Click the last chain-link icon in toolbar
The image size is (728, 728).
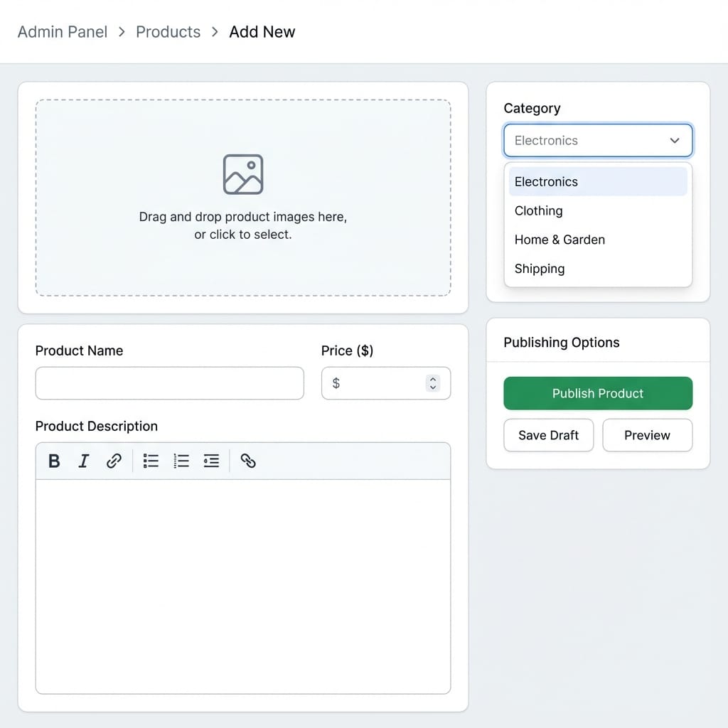(x=247, y=461)
